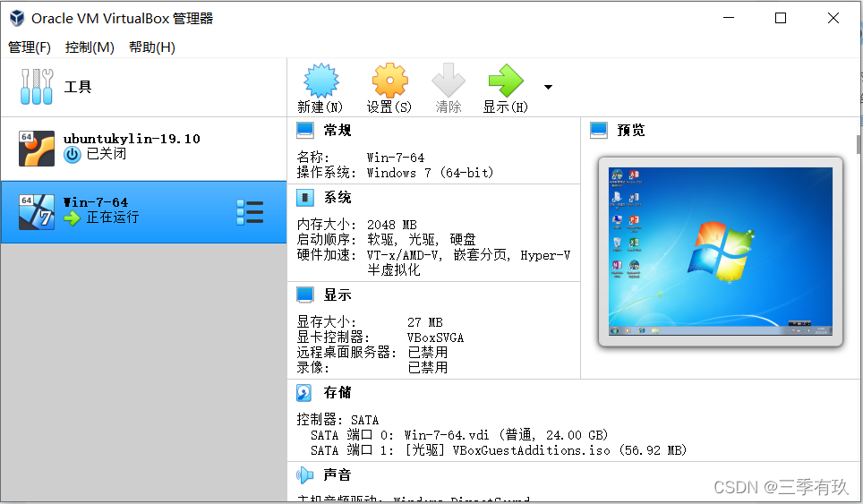Image resolution: width=863 pixels, height=504 pixels.
Task: Click the Display (显示) section monitor icon
Action: click(305, 295)
